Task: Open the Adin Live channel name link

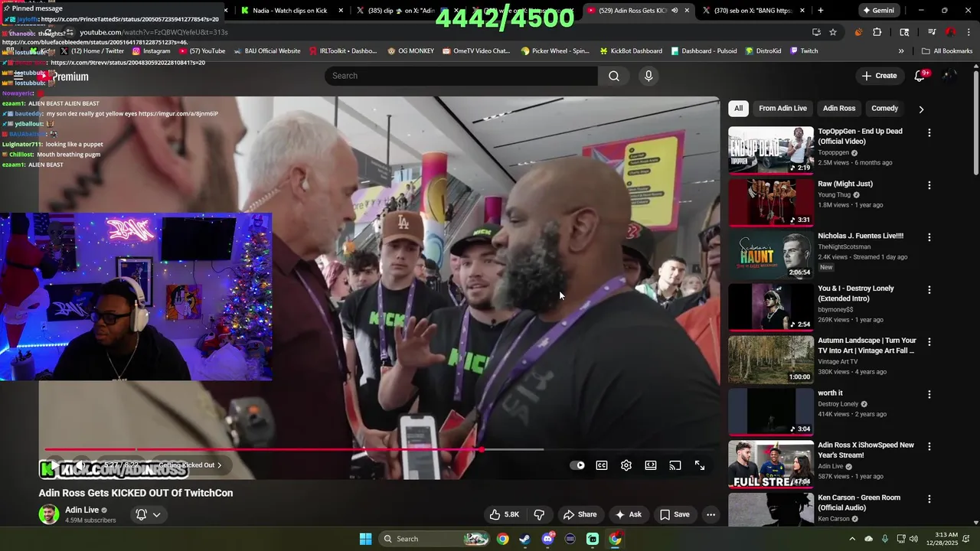Action: pyautogui.click(x=82, y=510)
